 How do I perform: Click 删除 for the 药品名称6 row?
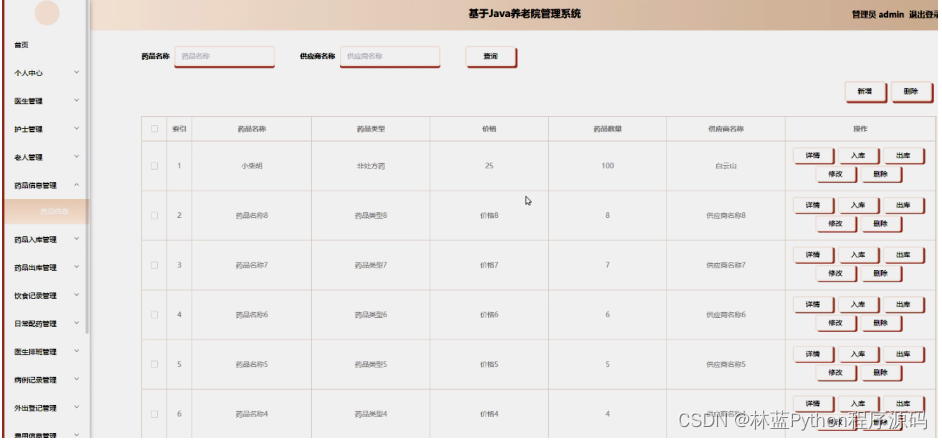[881, 323]
